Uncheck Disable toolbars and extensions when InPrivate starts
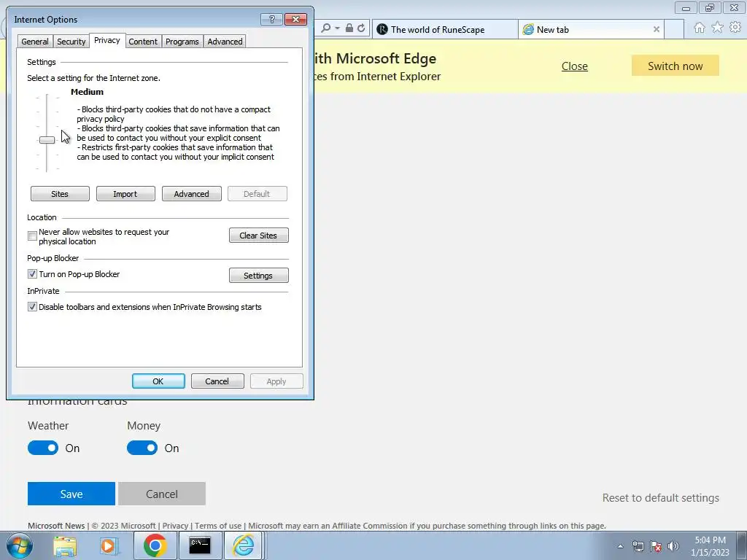The image size is (747, 560). click(x=32, y=307)
